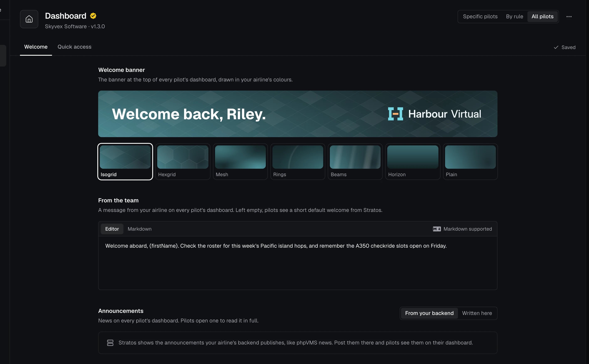This screenshot has height=364, width=589.
Task: Click the Dashboard home icon
Action: click(29, 19)
